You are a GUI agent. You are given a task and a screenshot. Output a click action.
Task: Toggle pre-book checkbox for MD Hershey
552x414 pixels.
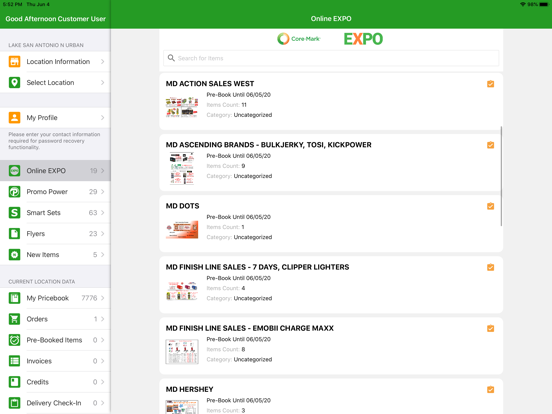point(490,390)
